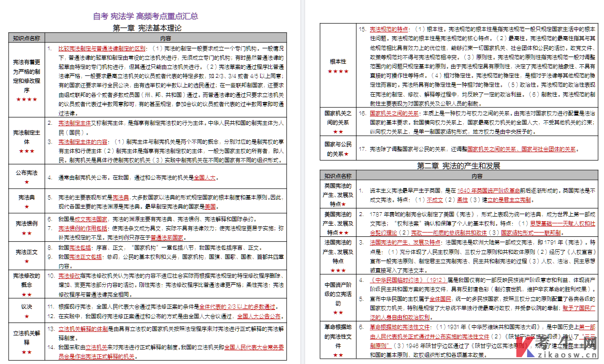The height and width of the screenshot is (364, 604).
Task: Click the single star under 公布宪法
Action: click(27, 182)
